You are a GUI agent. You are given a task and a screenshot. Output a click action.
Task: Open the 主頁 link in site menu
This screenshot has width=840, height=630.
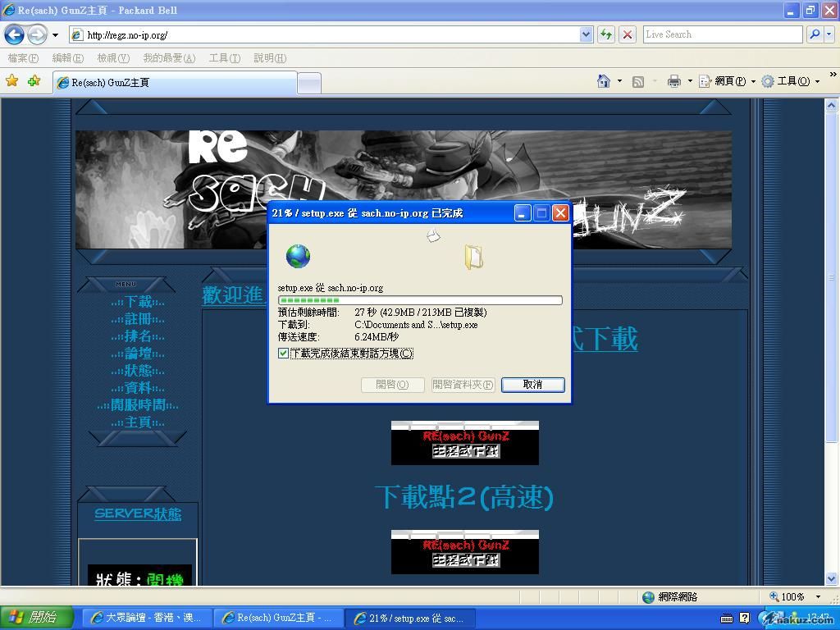click(138, 422)
